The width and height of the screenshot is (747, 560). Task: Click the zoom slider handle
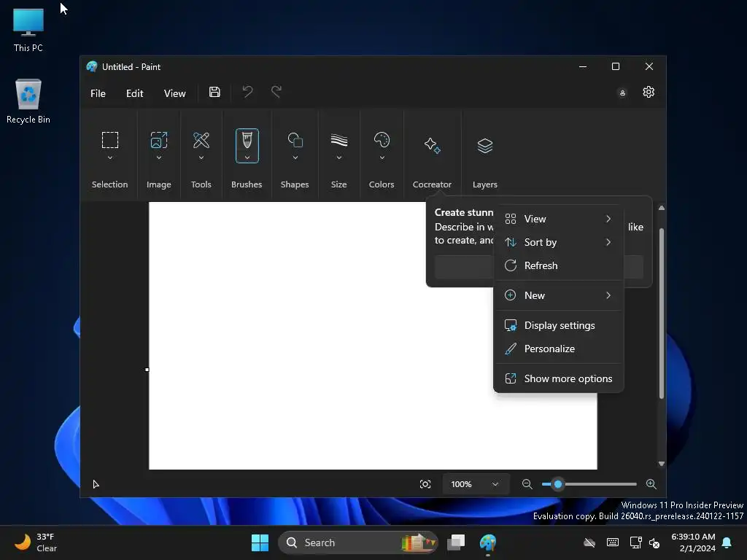(558, 484)
